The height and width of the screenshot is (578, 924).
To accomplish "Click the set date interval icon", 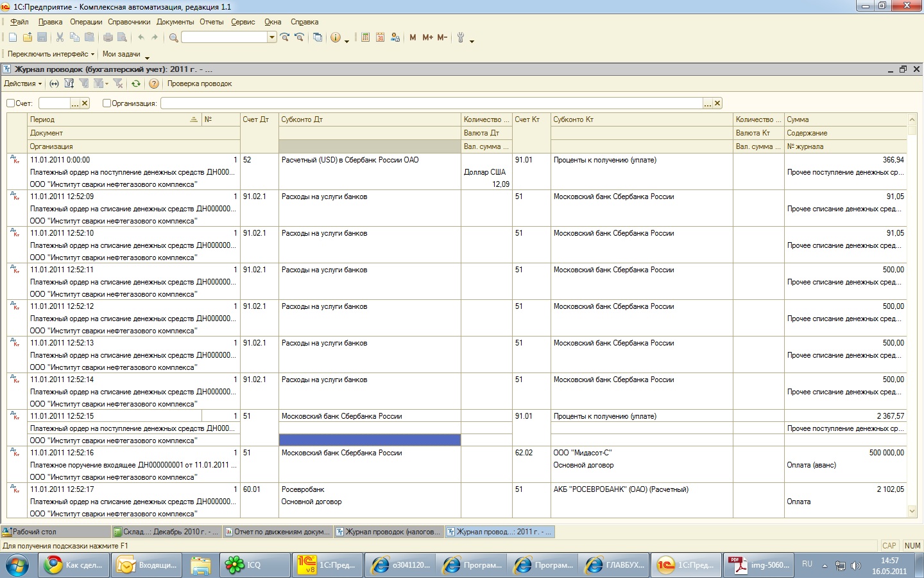I will pyautogui.click(x=54, y=83).
